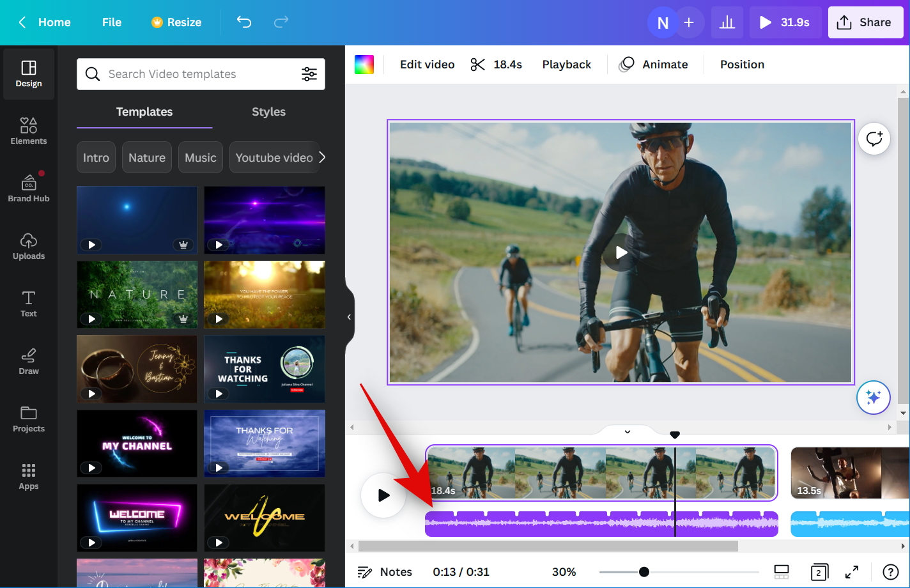
Task: Switch to the Styles tab
Action: tap(268, 112)
